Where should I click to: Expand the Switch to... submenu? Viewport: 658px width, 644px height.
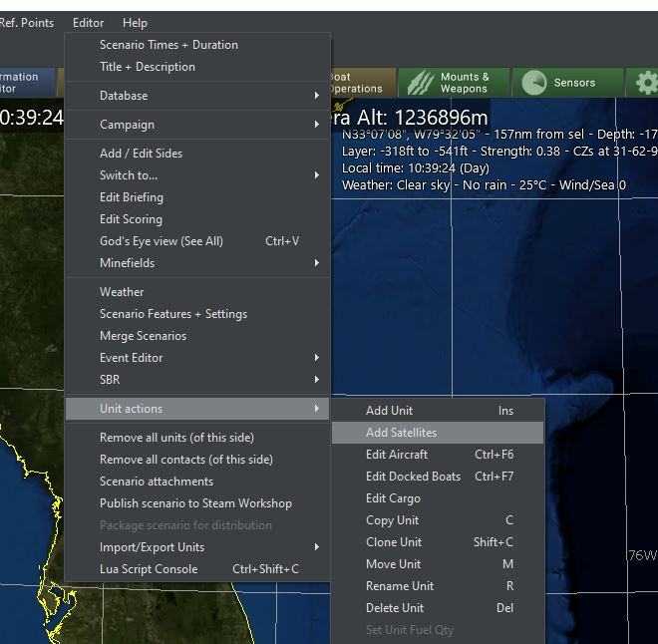[x=197, y=175]
